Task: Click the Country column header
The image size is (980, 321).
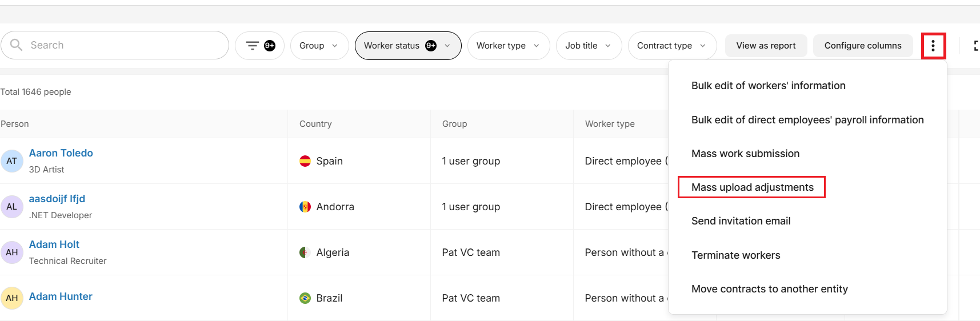Action: point(315,124)
